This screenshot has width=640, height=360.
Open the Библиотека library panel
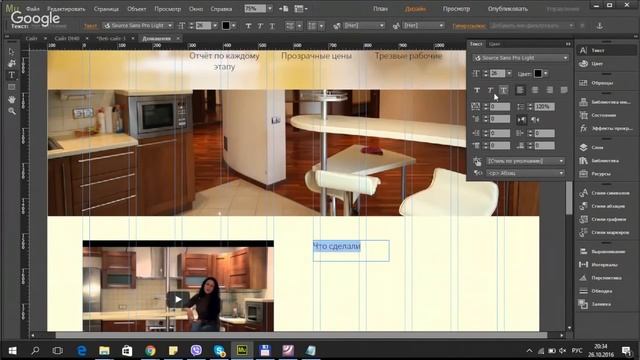[606, 160]
